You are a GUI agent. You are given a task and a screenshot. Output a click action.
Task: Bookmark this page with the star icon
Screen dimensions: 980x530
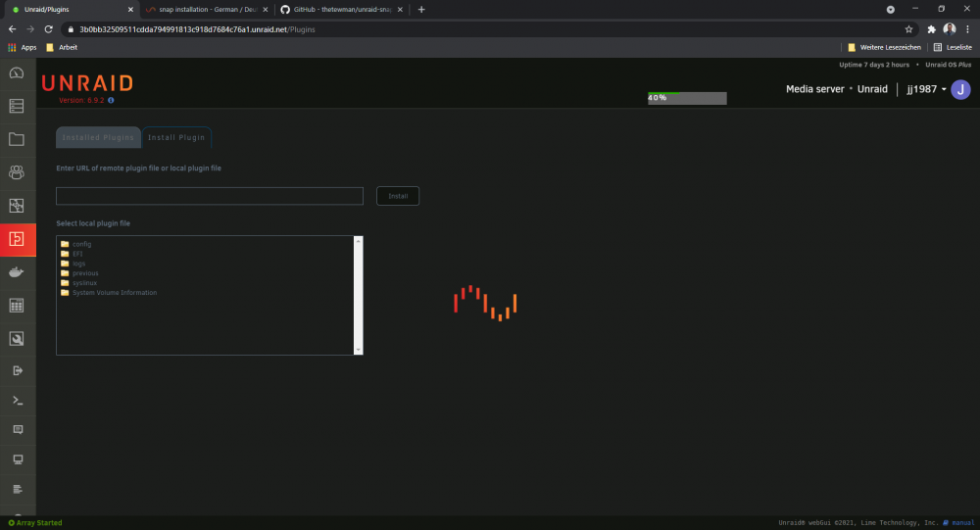coord(908,29)
